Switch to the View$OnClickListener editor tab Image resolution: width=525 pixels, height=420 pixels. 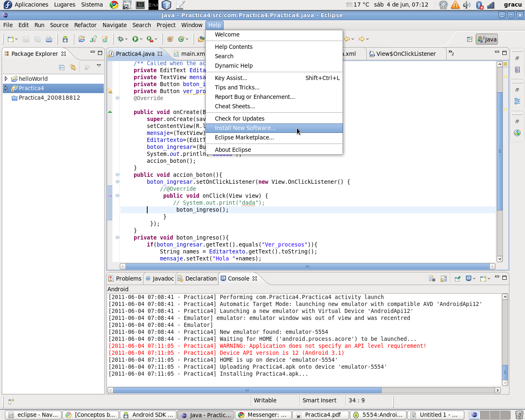pyautogui.click(x=406, y=54)
